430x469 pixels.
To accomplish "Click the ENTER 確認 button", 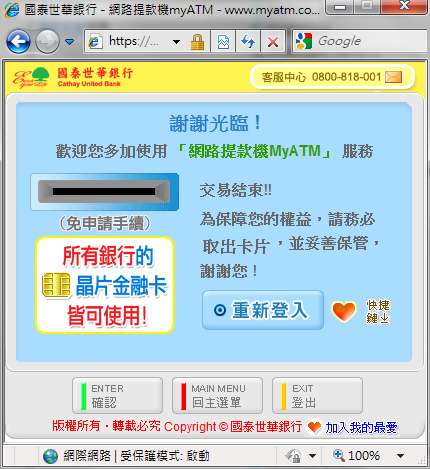I will [117, 396].
